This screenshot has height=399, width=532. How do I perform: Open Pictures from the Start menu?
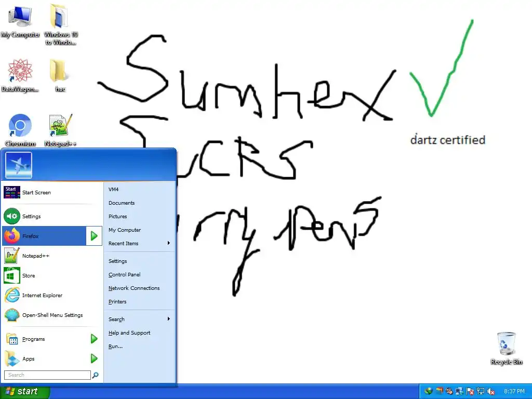[x=139, y=217]
